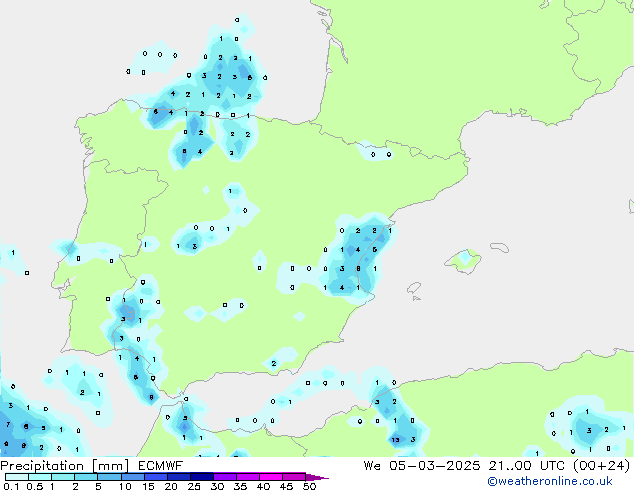Click the 30–35 mm purple legend swatch
634x490 pixels.
pos(224,477)
